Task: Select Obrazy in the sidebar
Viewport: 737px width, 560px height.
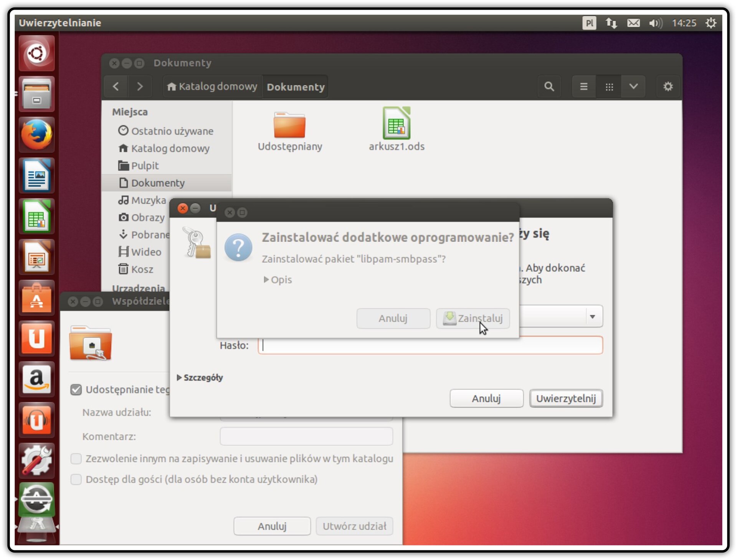Action: pos(141,218)
